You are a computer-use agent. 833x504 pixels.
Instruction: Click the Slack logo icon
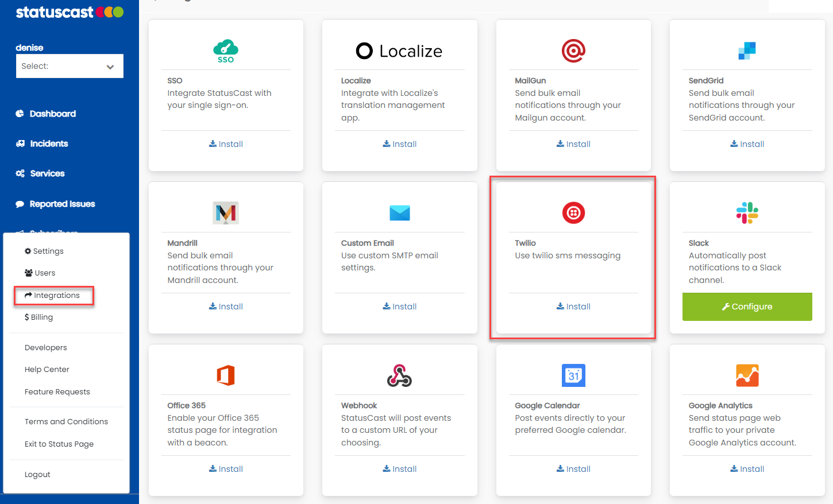(x=747, y=213)
